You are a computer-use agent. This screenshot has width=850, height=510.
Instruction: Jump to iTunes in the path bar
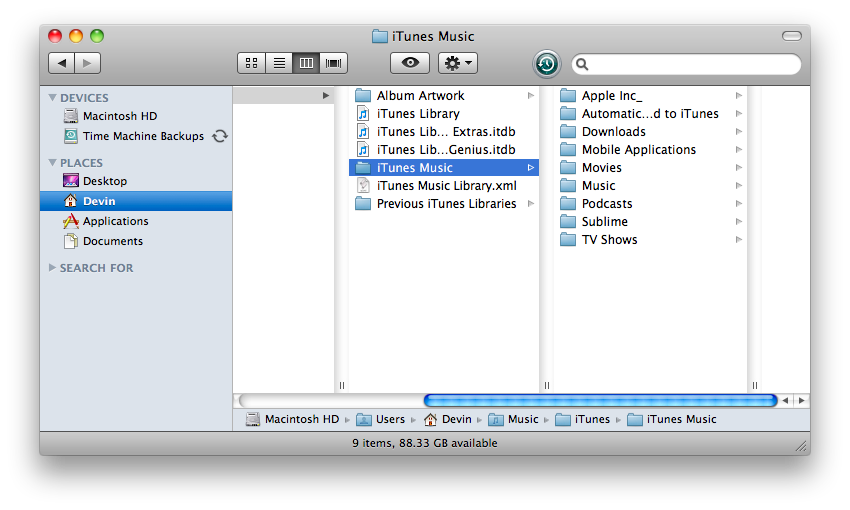click(x=583, y=419)
